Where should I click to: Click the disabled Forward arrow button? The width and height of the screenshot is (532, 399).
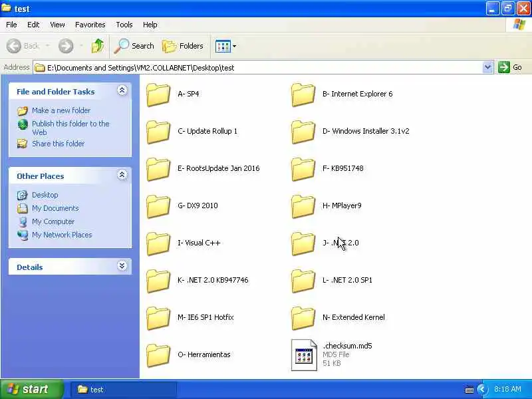[66, 46]
